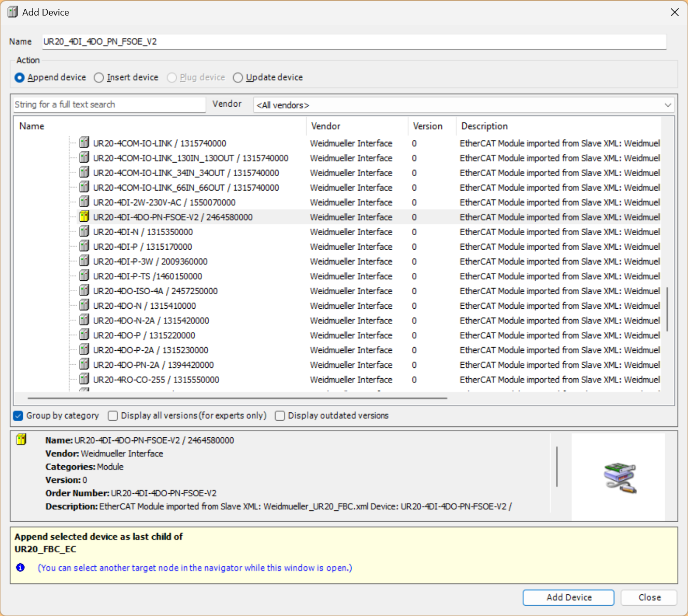The height and width of the screenshot is (616, 688).
Task: Click module icon for UR20-4DO-ISO-4A
Action: pyautogui.click(x=84, y=290)
